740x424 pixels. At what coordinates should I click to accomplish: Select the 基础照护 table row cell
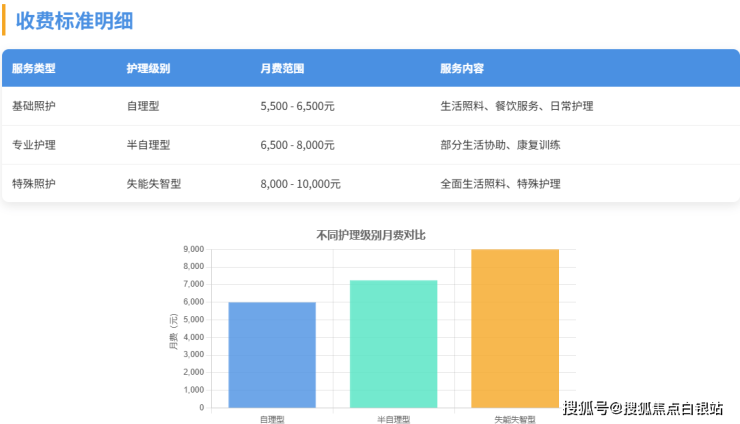click(33, 106)
